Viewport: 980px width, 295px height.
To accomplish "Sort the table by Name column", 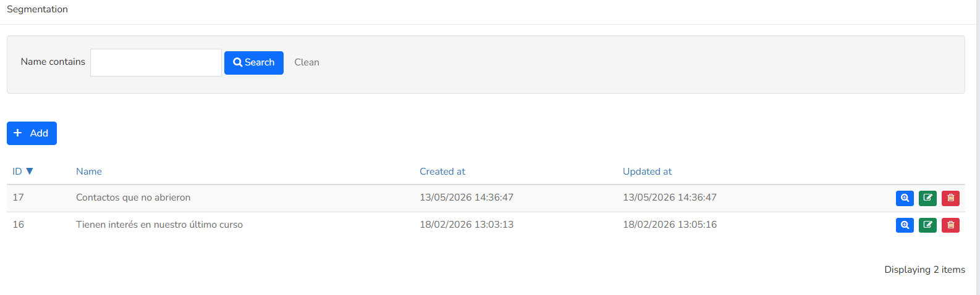I will [89, 172].
